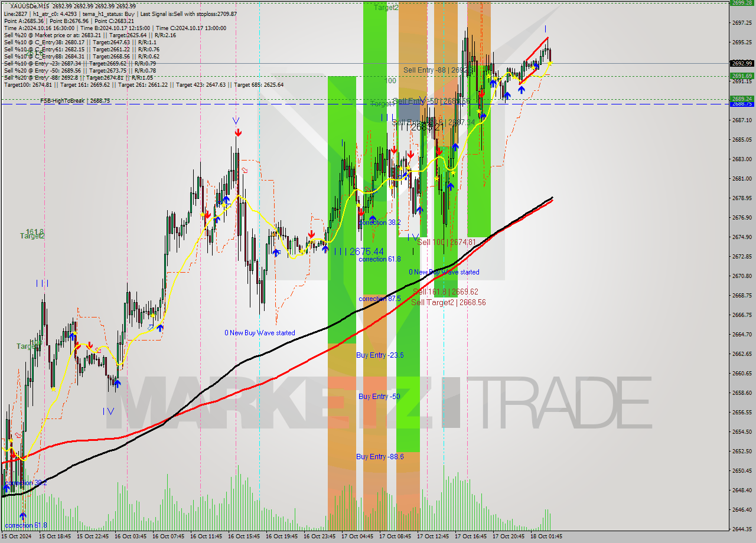Click the Sell 100 | 2674.81 label
Viewport: 756px width, 543px height.
(446, 242)
